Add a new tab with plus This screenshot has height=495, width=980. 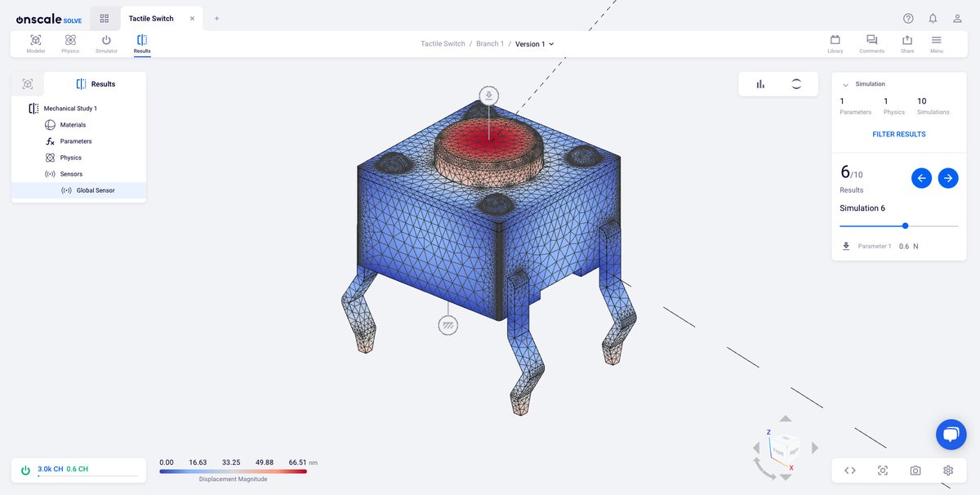tap(216, 18)
